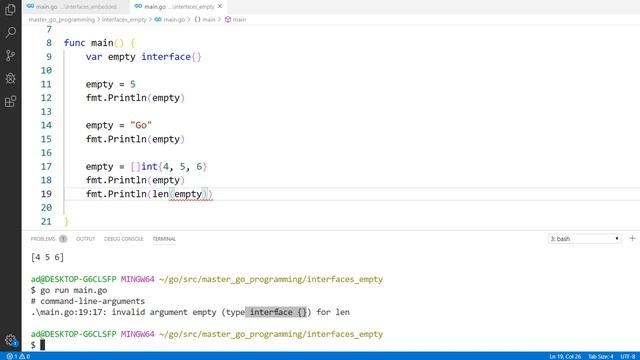This screenshot has height=360, width=640.
Task: Open the Explorer view in activity bar
Action: pyautogui.click(x=10, y=9)
